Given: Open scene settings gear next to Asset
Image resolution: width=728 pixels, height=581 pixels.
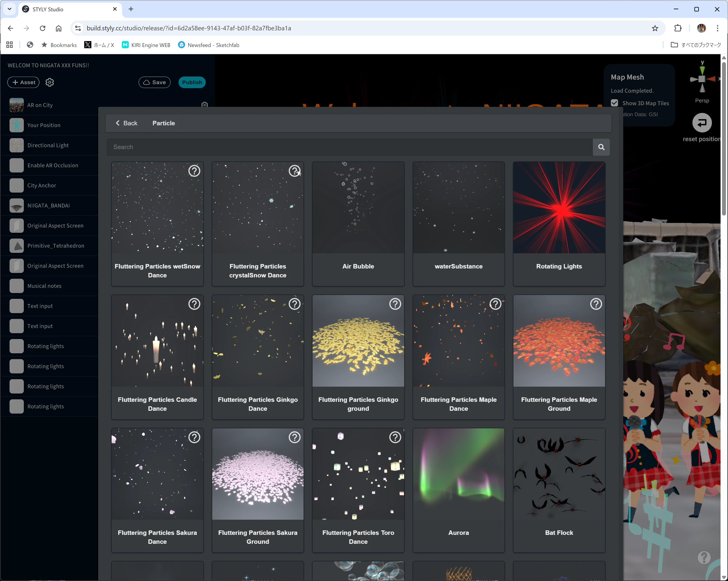Looking at the screenshot, I should pos(50,82).
